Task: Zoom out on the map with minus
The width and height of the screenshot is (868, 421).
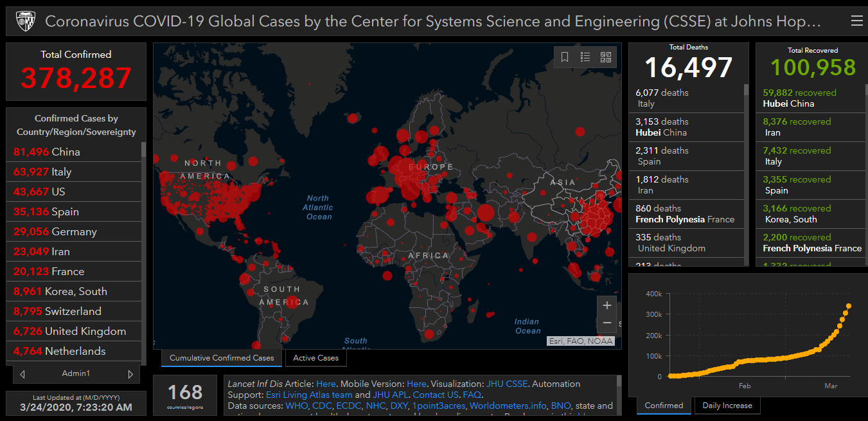Action: [x=607, y=323]
